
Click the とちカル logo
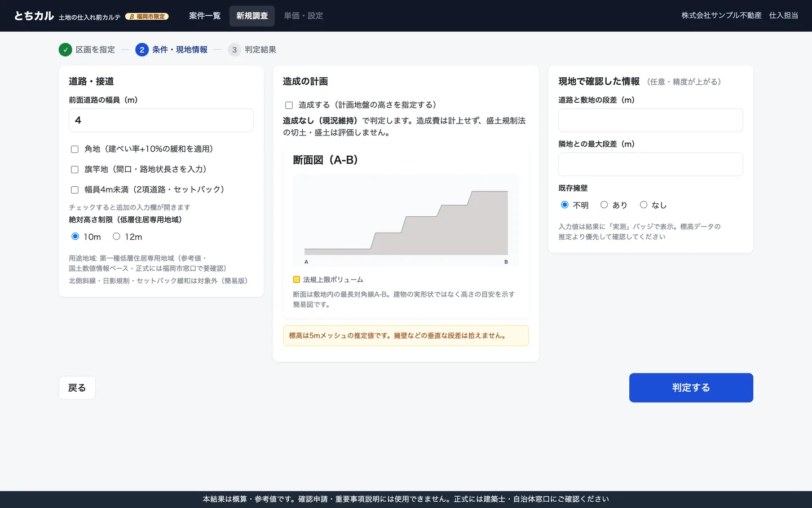pyautogui.click(x=34, y=16)
